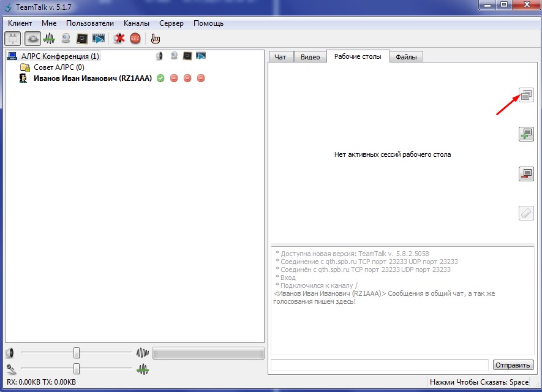Switch to the Видео tab
The image size is (542, 392).
311,57
